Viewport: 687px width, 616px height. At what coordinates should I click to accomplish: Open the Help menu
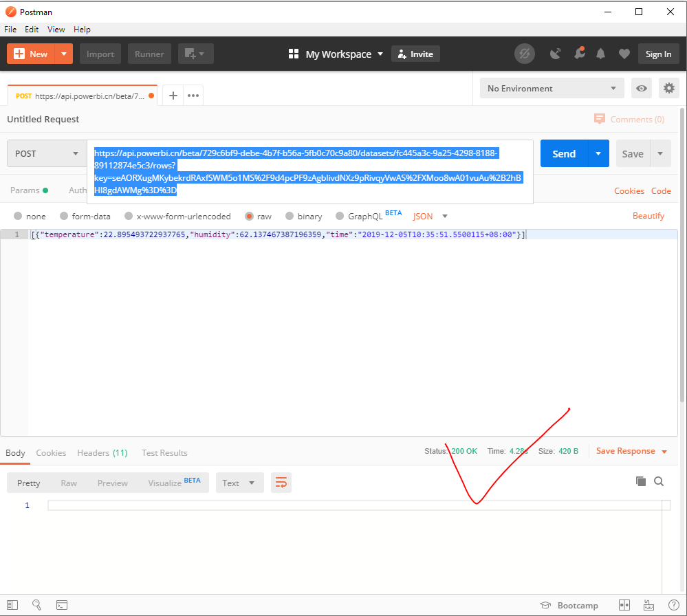(82, 30)
